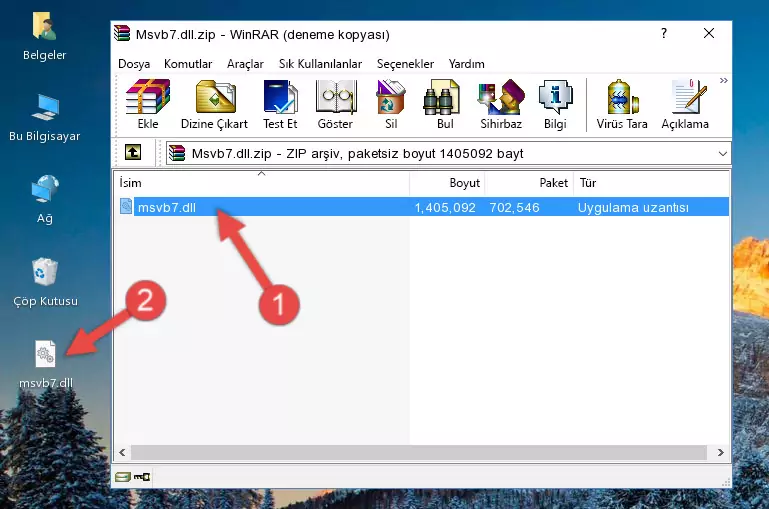769x509 pixels.
Task: Click the horizontal scrollbar track
Action: (418, 452)
